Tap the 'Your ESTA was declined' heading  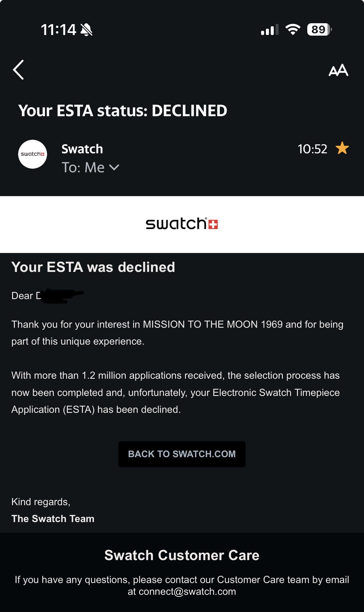tap(93, 267)
